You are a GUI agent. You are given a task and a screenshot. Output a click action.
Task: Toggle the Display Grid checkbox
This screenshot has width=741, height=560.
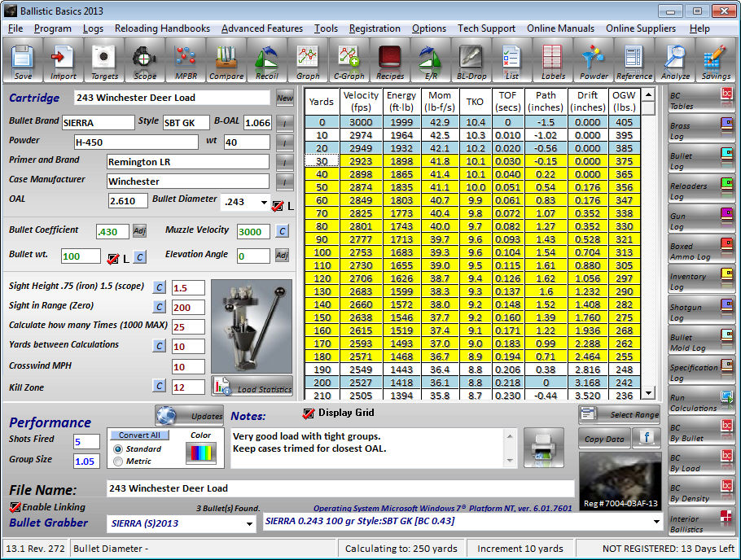pos(309,413)
